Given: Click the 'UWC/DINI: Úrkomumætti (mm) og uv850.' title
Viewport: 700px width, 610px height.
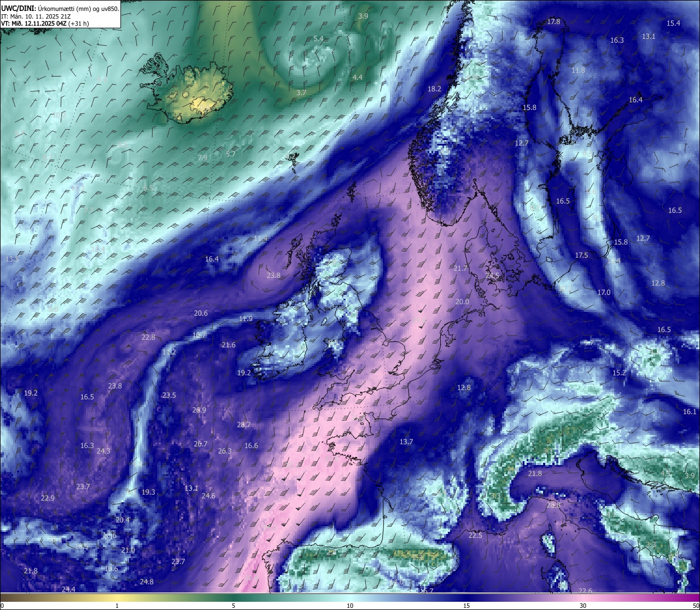Looking at the screenshot, I should click(60, 9).
